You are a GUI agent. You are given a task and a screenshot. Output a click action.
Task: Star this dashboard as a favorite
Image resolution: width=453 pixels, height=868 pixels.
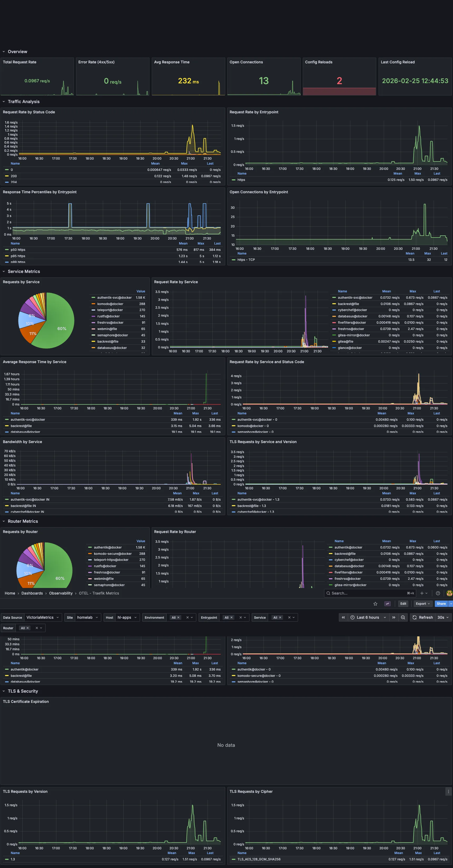(375, 603)
